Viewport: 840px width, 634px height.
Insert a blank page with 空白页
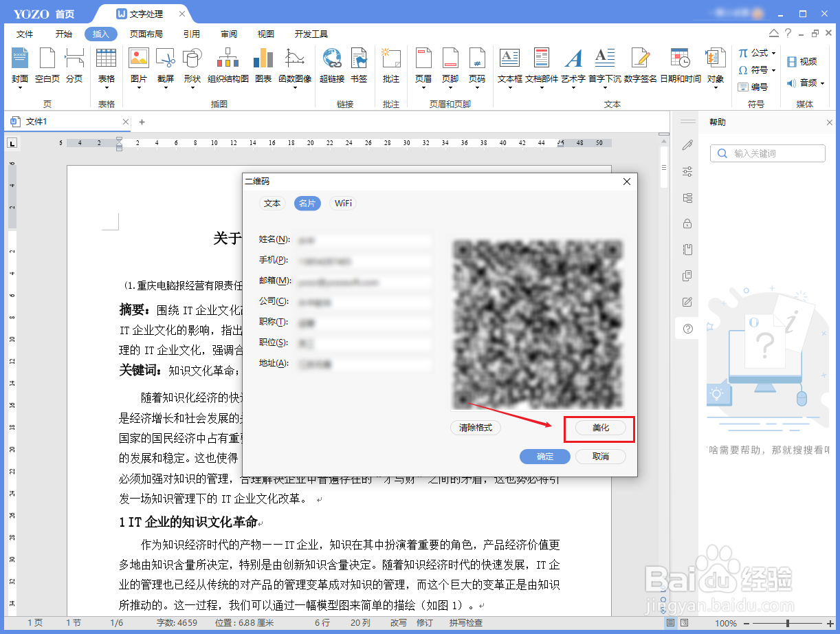(x=47, y=67)
